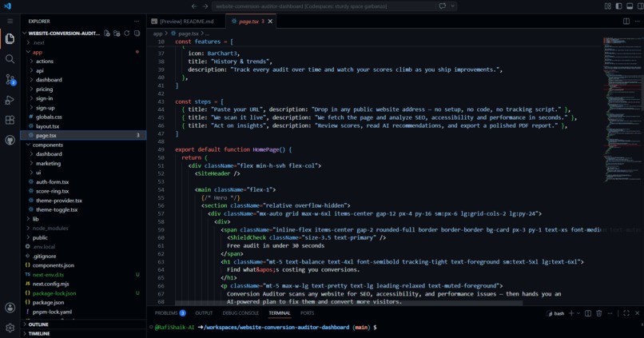Open globals.css file
This screenshot has height=338, width=644.
click(83, 117)
